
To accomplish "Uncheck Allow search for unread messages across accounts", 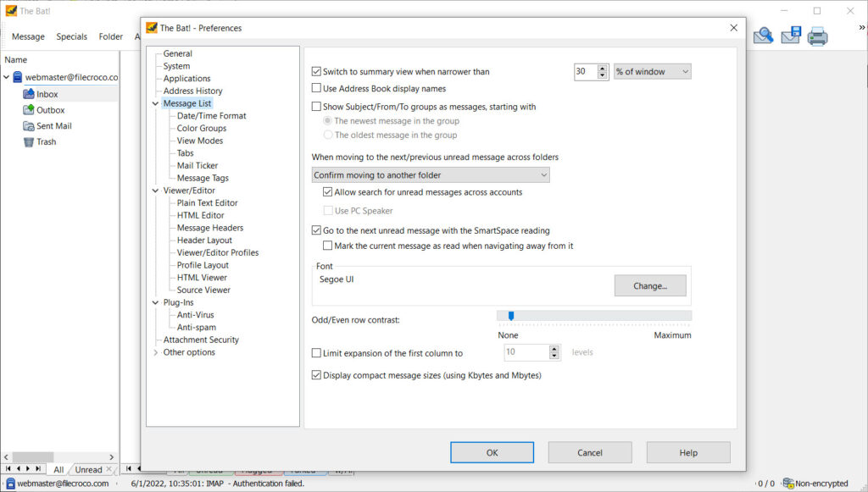I will point(328,192).
